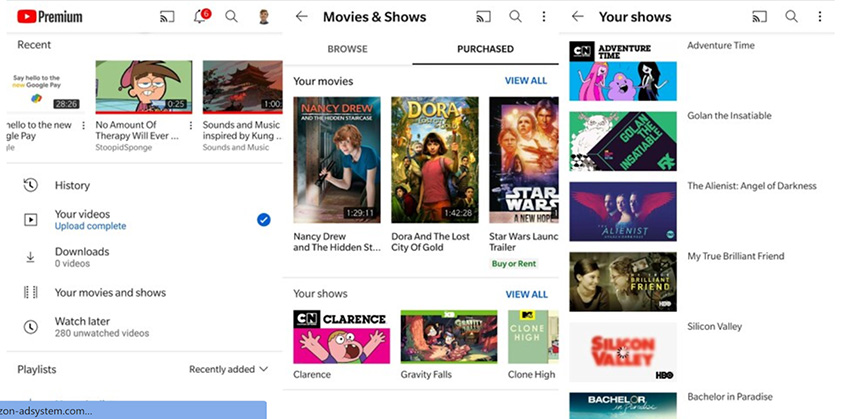Open the Google Pay video thumbnail

(45, 85)
